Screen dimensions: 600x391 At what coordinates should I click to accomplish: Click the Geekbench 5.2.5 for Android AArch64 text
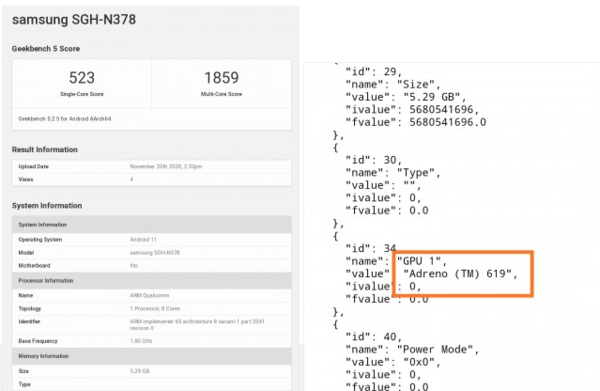[65, 119]
